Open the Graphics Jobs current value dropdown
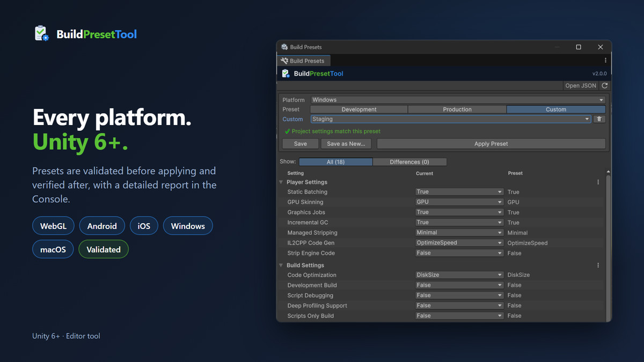 pyautogui.click(x=459, y=212)
